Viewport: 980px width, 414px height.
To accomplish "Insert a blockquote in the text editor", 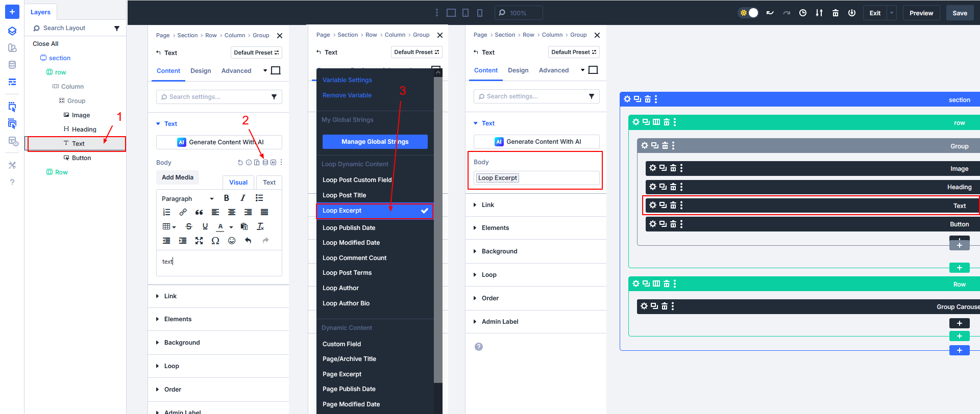I will point(199,212).
